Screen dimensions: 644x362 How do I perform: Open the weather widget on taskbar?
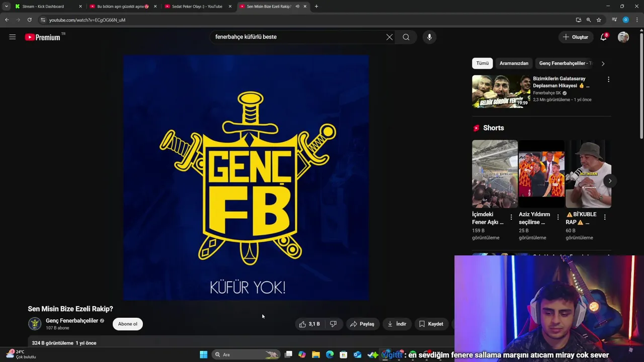pyautogui.click(x=21, y=354)
